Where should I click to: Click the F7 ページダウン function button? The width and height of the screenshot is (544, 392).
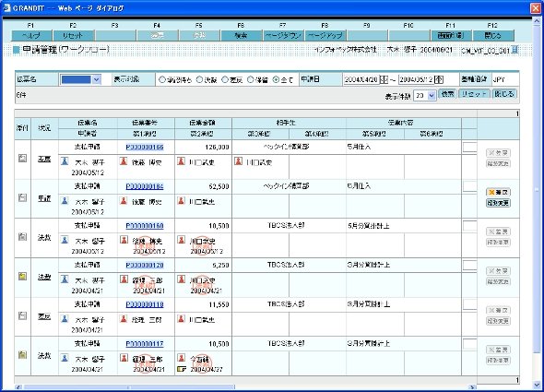283,35
